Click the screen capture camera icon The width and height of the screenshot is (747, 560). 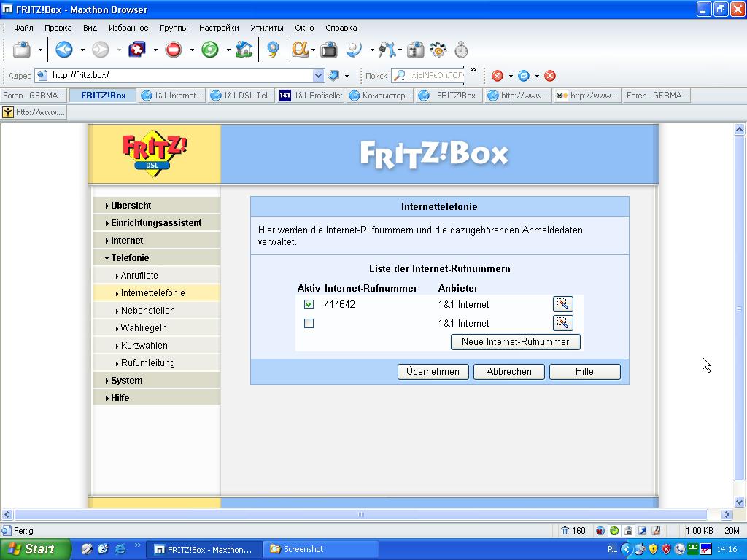coord(329,50)
